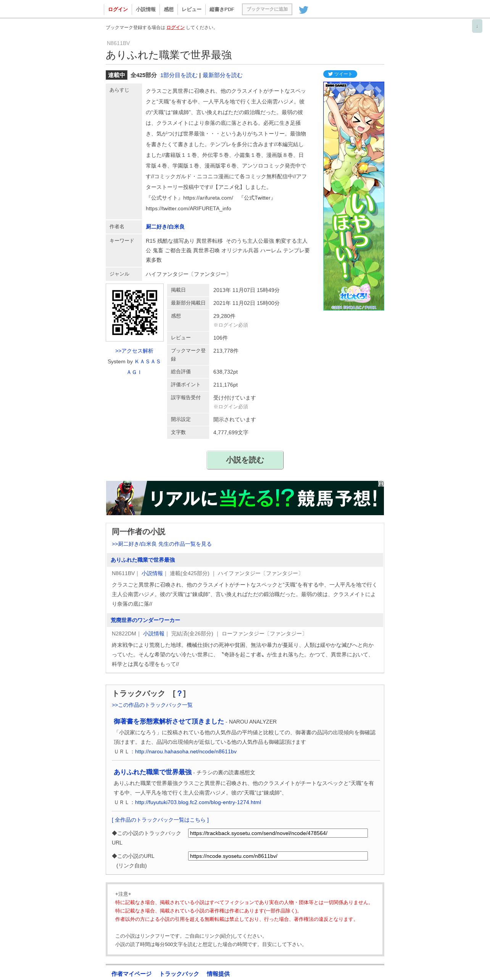Open the 縦書きPDF menu item
The height and width of the screenshot is (980, 490).
tap(222, 10)
